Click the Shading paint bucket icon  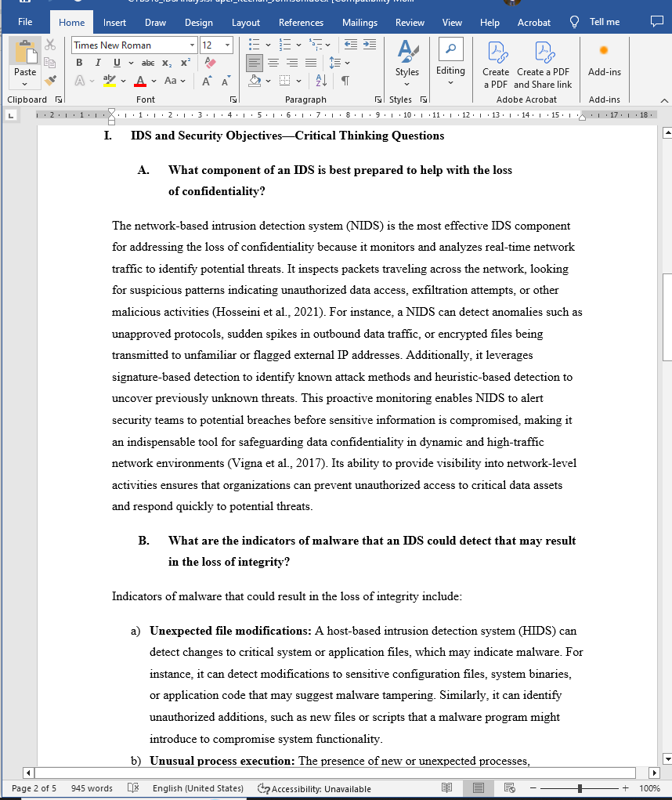click(255, 81)
